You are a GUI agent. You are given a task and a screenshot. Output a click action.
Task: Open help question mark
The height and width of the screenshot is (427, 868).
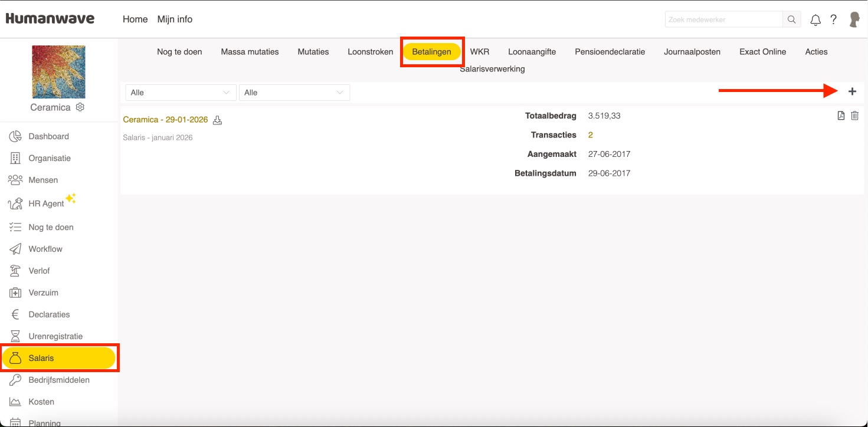[x=833, y=19]
